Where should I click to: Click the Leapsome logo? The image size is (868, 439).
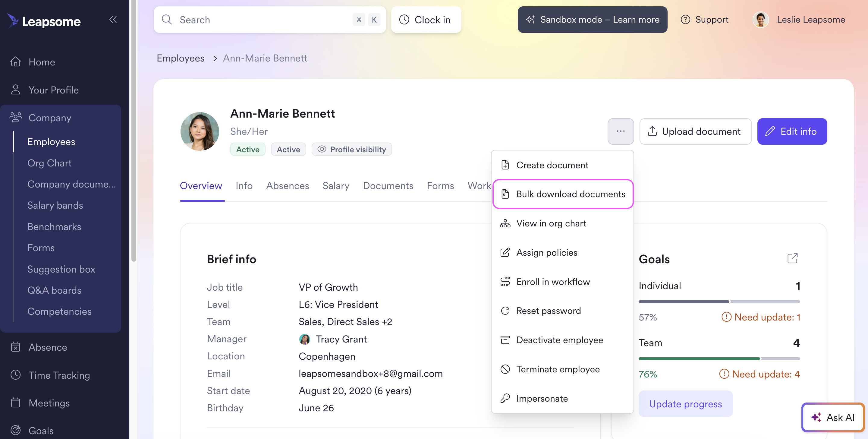(44, 21)
